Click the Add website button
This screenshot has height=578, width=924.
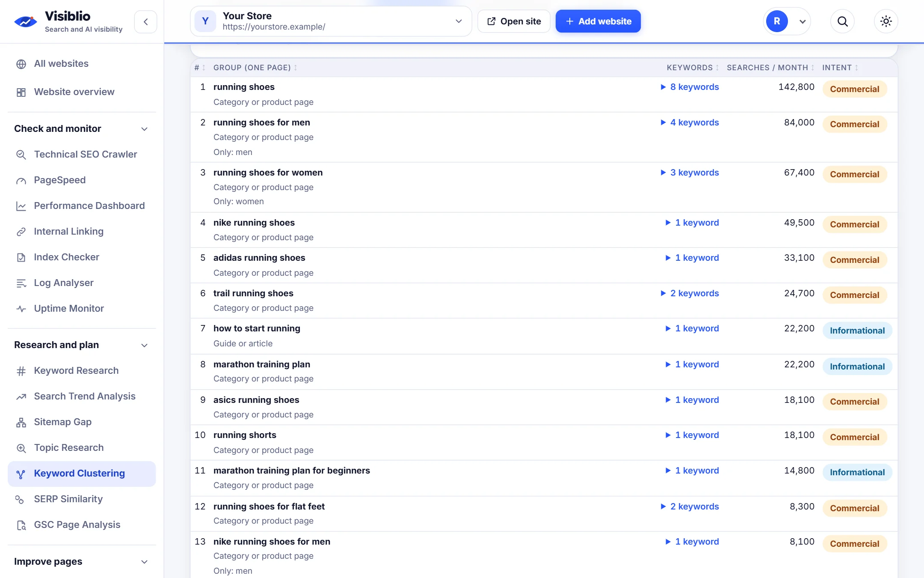pos(598,21)
